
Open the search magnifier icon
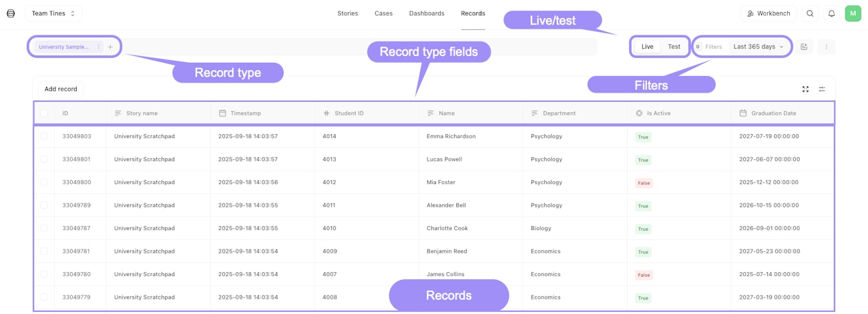tap(810, 13)
